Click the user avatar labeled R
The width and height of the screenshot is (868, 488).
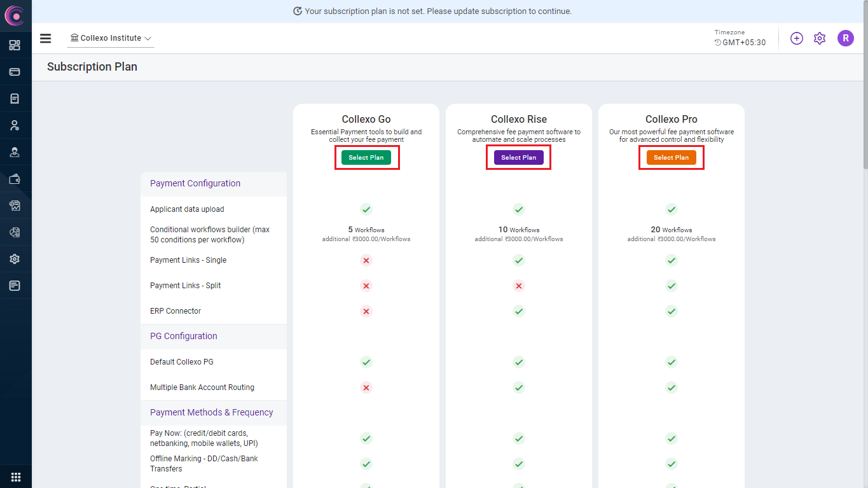(x=845, y=38)
